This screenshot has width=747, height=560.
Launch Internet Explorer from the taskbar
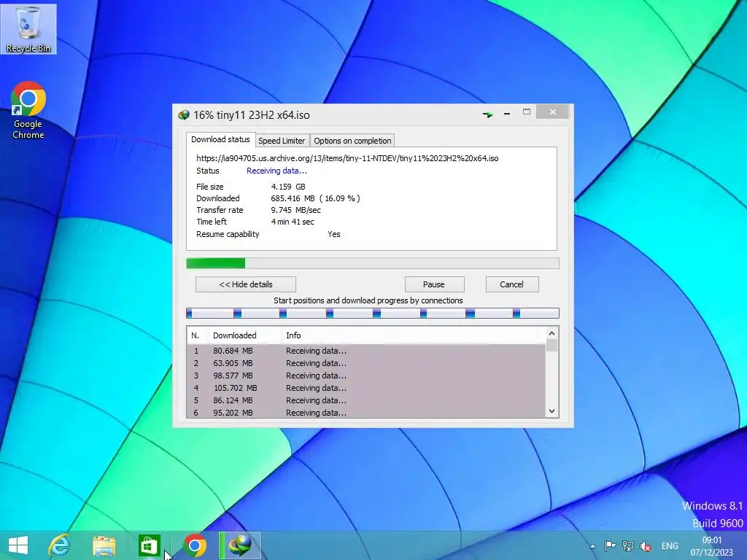coord(60,545)
